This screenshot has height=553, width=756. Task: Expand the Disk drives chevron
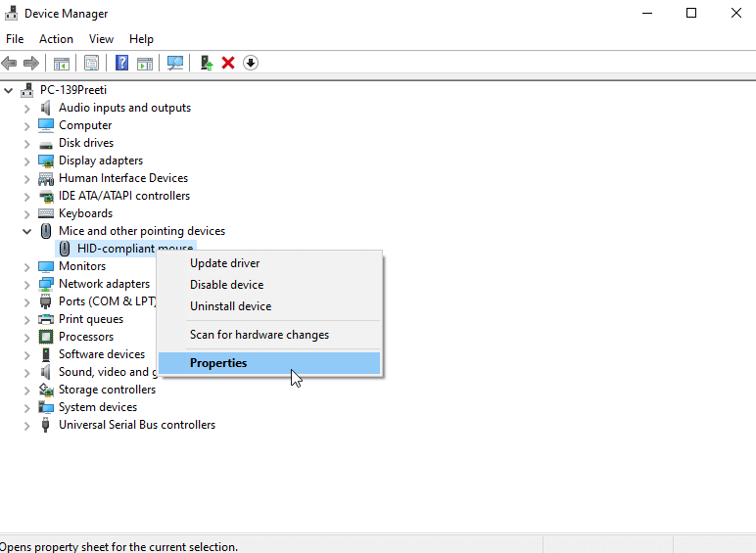(27, 144)
